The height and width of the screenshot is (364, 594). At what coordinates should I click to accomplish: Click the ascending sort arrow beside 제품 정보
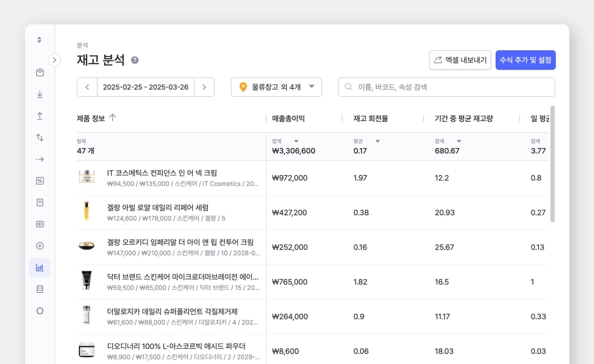click(112, 118)
